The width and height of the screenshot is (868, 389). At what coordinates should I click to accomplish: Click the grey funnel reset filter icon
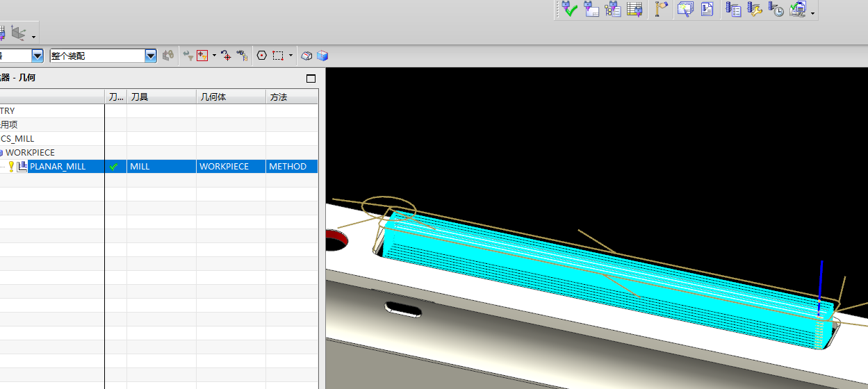pyautogui.click(x=187, y=56)
